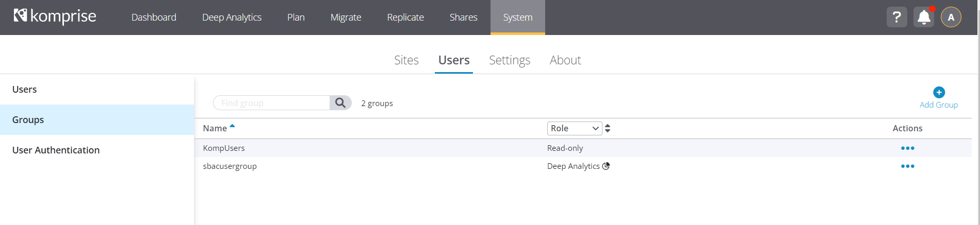Open the notifications bell
980x225 pixels.
pyautogui.click(x=924, y=17)
